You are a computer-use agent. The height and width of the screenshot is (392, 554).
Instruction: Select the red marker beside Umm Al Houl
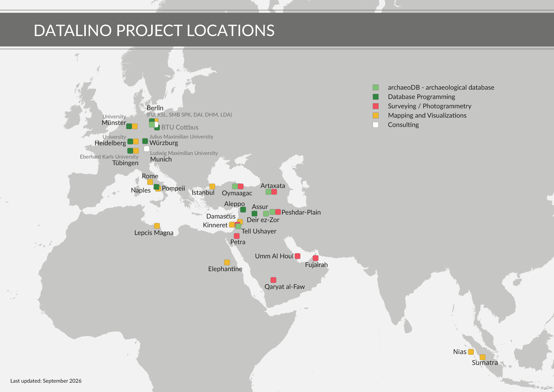[x=298, y=256]
